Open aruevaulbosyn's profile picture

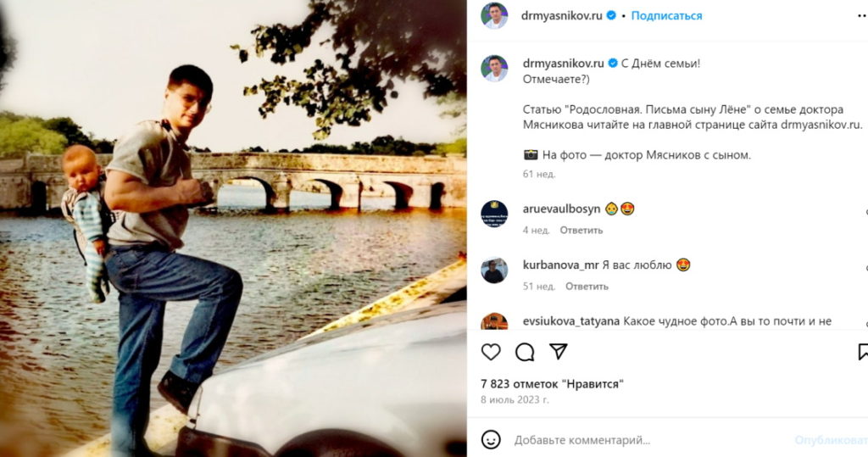494,214
